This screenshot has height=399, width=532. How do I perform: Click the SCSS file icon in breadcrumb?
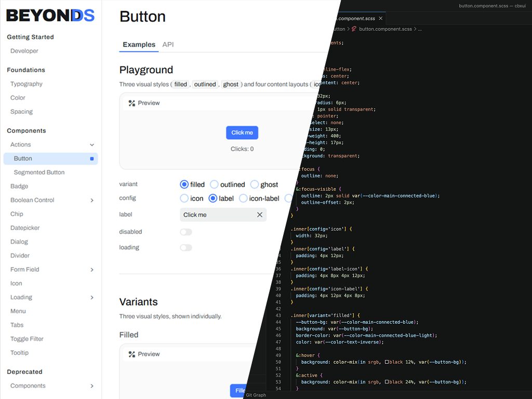[354, 29]
